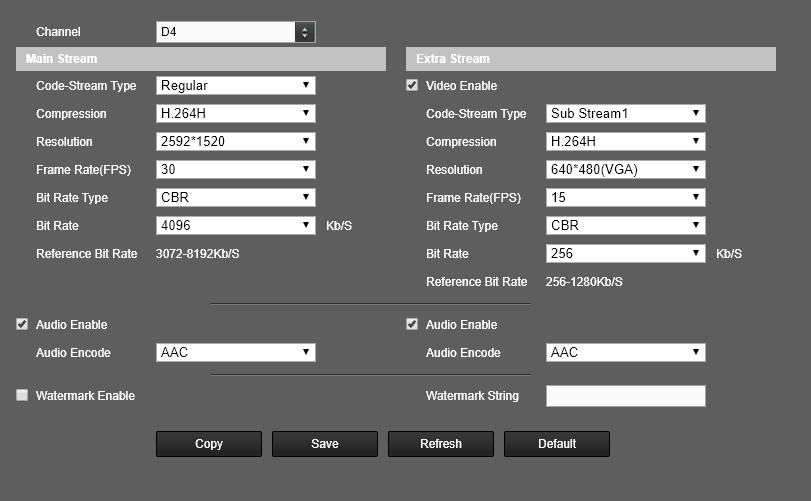Enable the Watermark Enable checkbox
This screenshot has height=501, width=811.
coord(22,395)
